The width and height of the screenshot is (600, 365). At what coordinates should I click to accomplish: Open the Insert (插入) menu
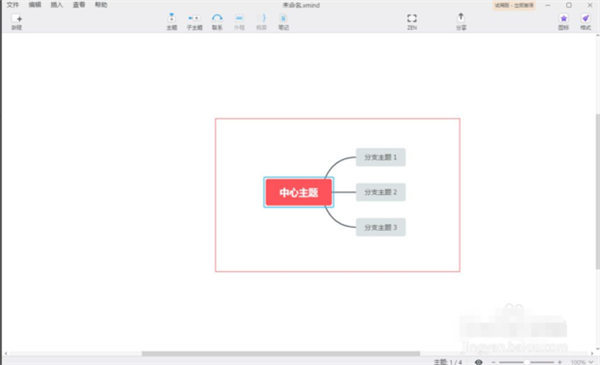(x=57, y=5)
